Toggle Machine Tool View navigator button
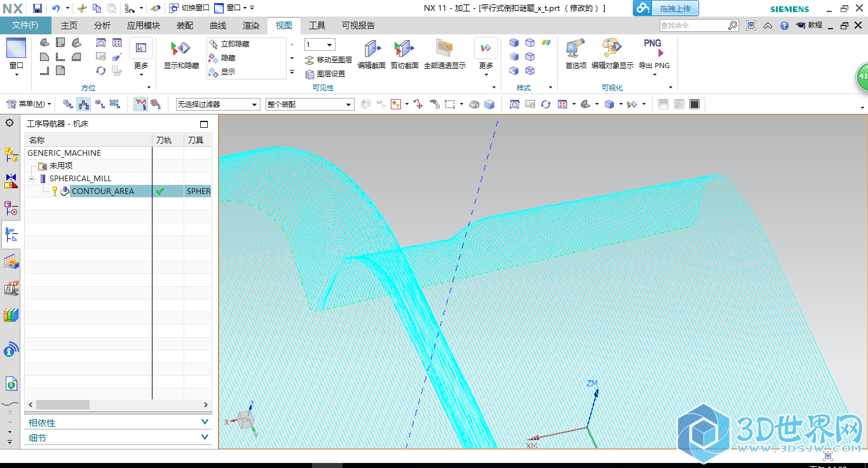Screen dimensions: 868x468 tap(83, 104)
